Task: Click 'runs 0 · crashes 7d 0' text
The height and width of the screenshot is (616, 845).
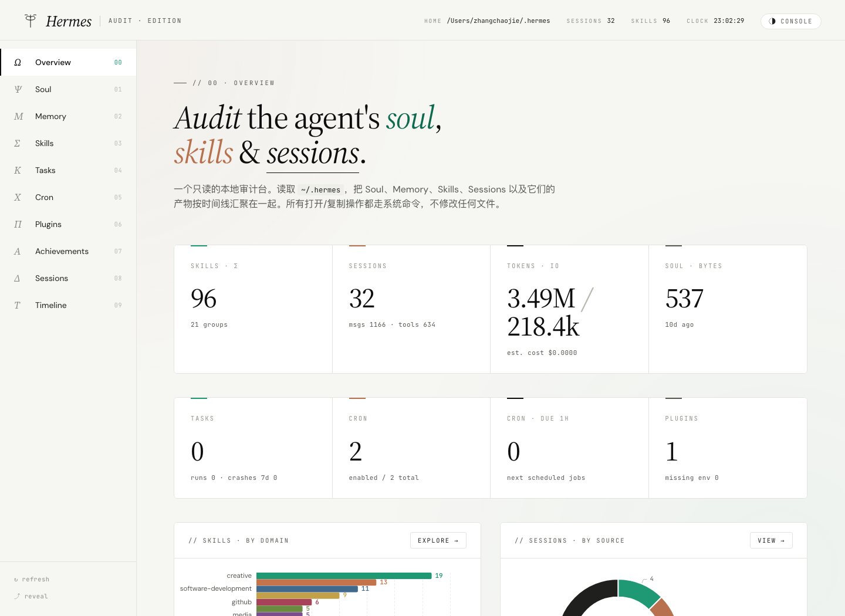Action: coord(234,478)
